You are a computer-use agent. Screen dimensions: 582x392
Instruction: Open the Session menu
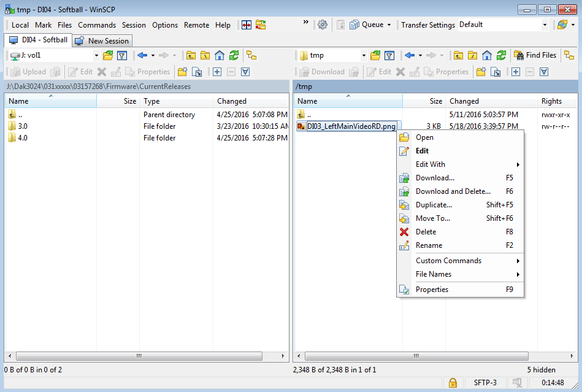[x=134, y=25]
